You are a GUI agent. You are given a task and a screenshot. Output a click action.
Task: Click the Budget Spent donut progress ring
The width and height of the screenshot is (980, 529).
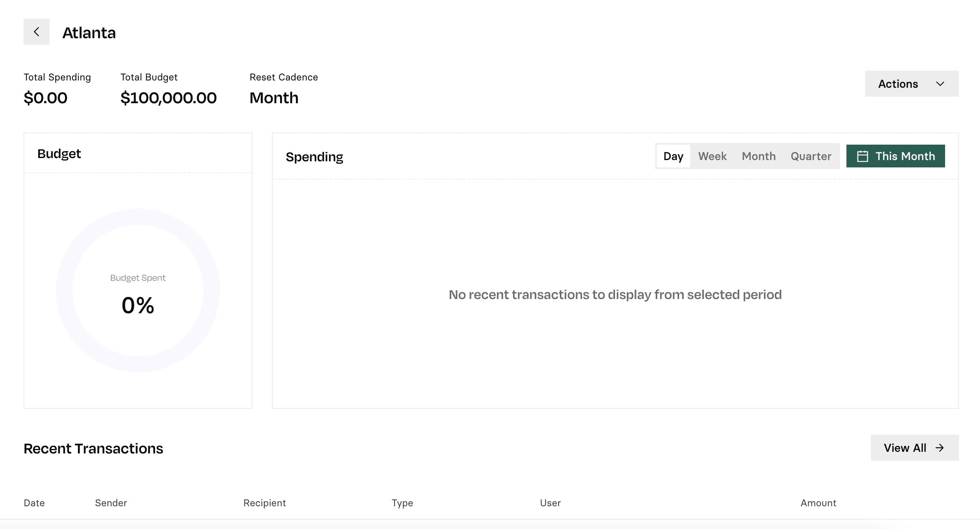pos(138,291)
